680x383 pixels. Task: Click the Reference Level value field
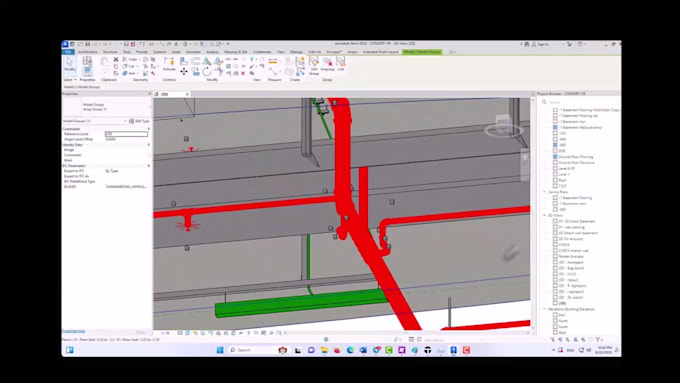[126, 134]
